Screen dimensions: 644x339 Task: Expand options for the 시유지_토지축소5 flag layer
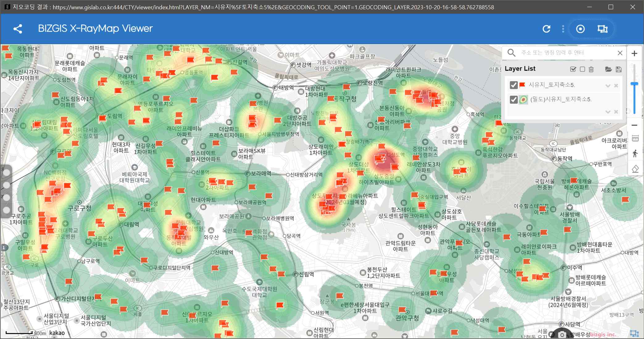(x=608, y=86)
